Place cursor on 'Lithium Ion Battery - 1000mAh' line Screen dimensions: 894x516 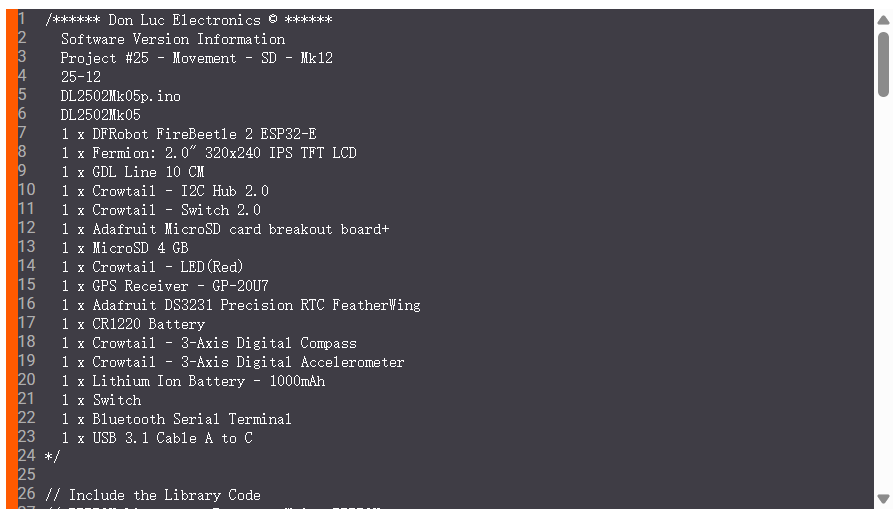192,381
